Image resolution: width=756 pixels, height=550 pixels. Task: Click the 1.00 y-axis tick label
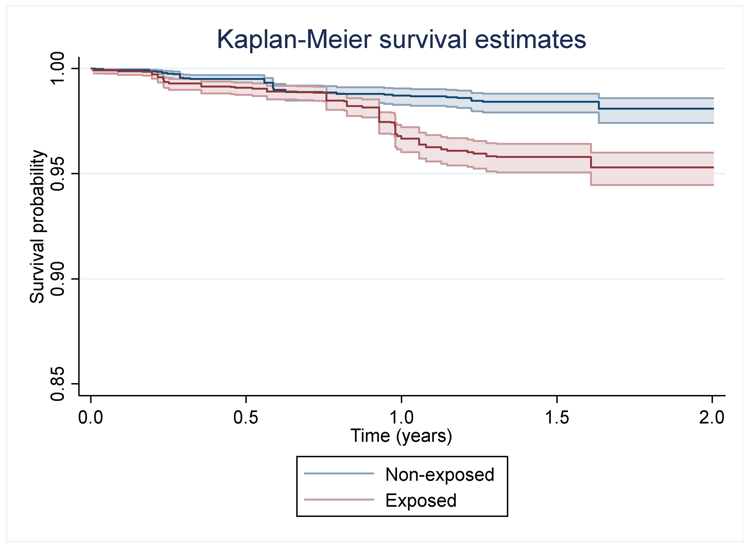pyautogui.click(x=57, y=68)
